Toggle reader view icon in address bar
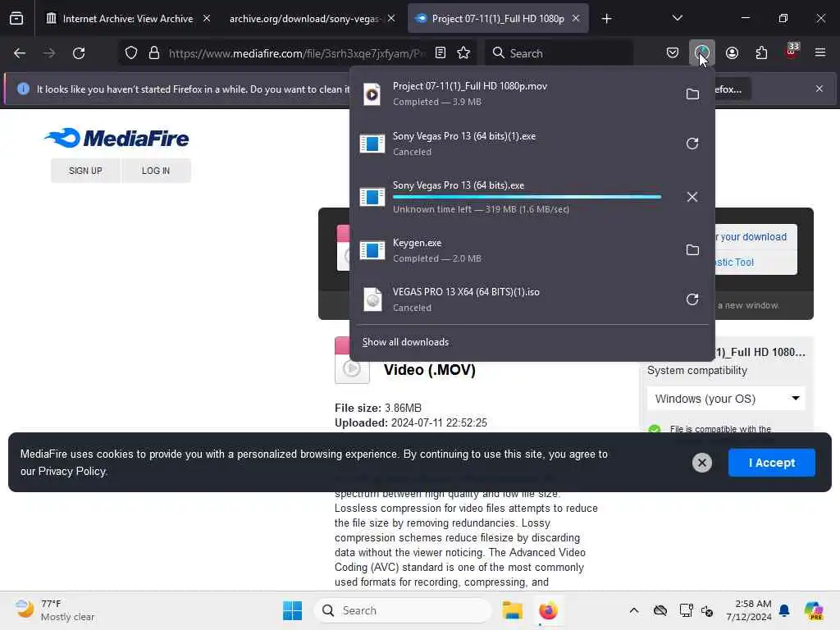Viewport: 840px width, 630px height. (441, 53)
